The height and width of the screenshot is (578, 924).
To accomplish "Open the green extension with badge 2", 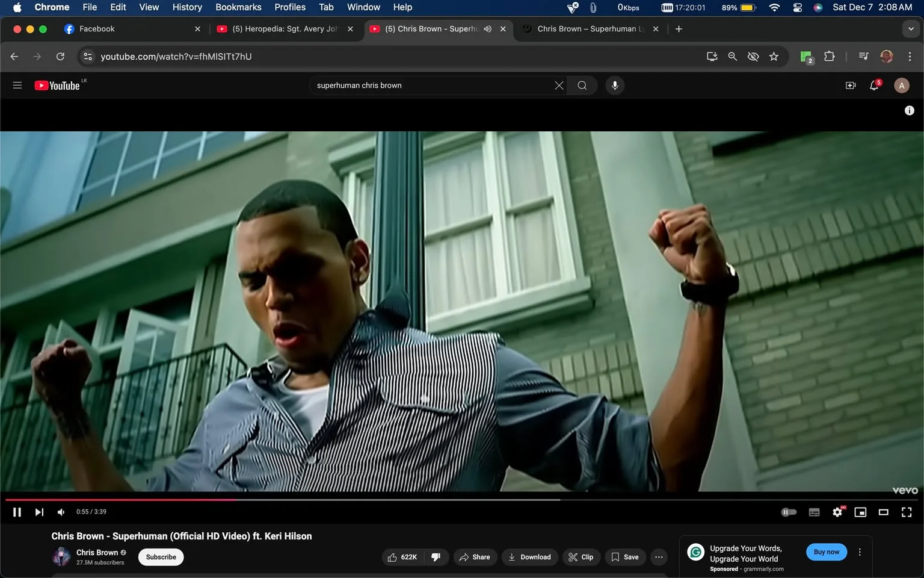I will click(x=807, y=57).
